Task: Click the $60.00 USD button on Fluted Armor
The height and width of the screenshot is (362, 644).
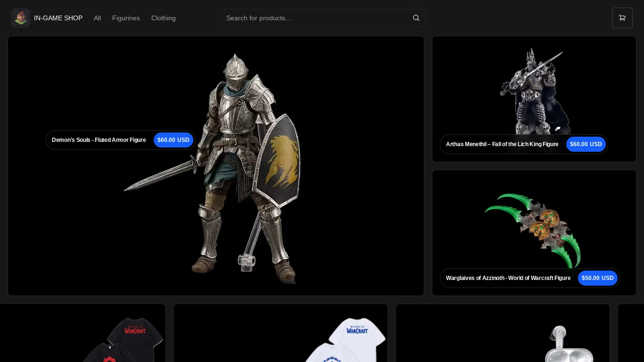Action: coord(173,140)
